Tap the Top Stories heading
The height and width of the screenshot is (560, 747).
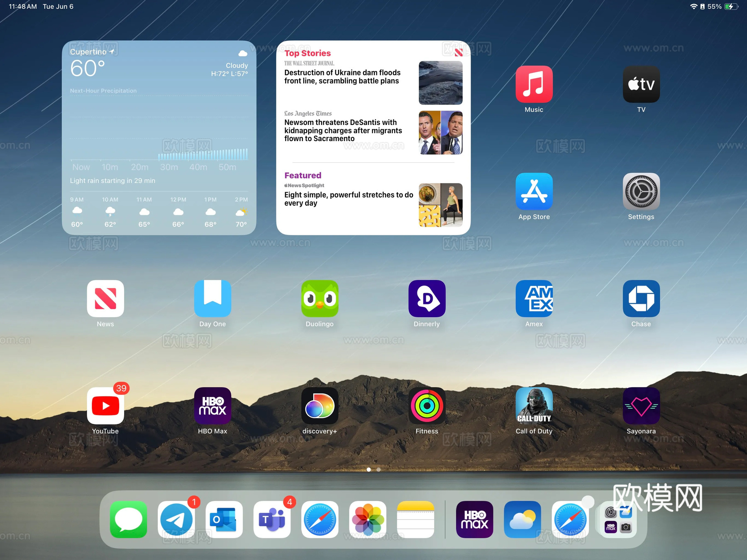tap(308, 53)
